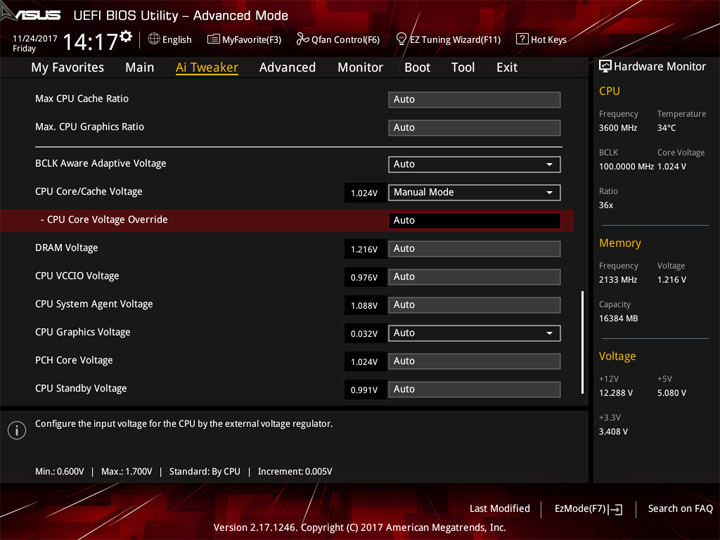Viewport: 720px width, 540px height.
Task: Expand the CPU Graphics Voltage dropdown
Action: coord(474,333)
